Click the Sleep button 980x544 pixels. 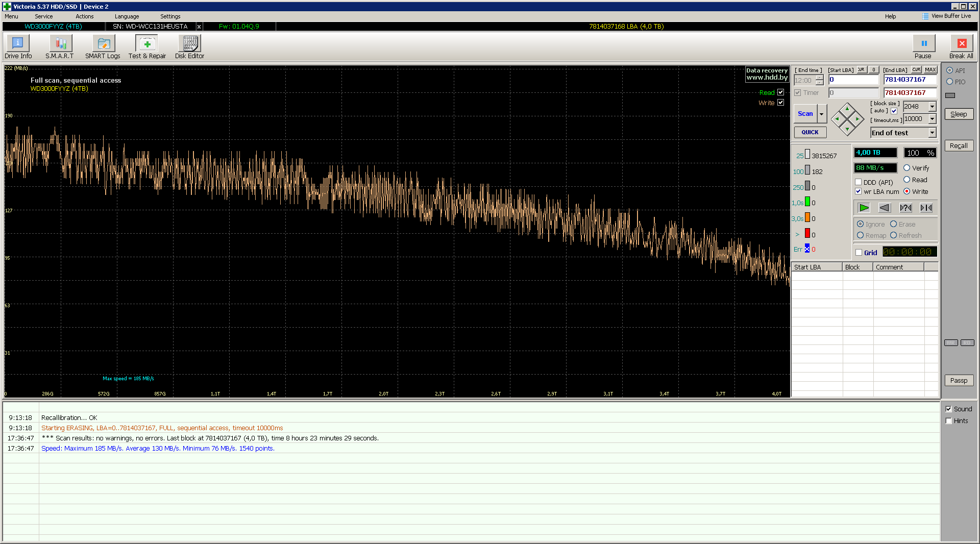959,114
